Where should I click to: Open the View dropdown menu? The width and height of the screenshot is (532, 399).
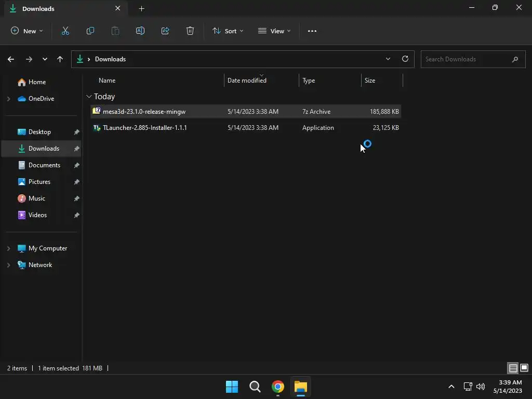tap(274, 31)
